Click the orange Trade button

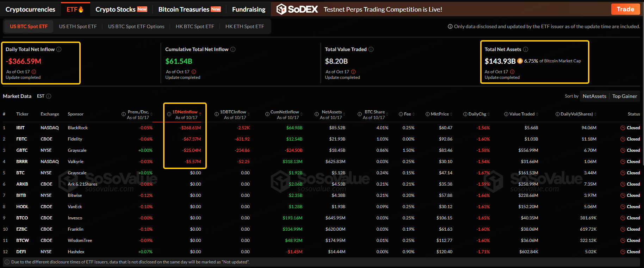625,9
